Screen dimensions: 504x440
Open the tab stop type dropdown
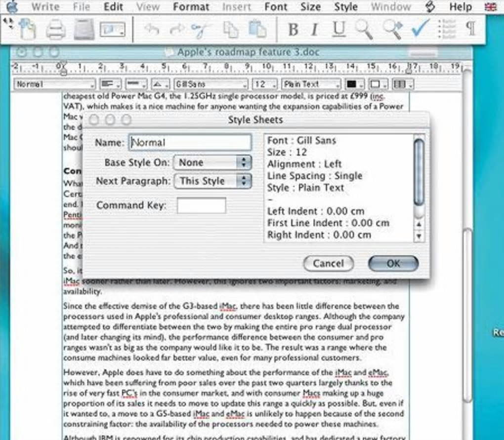(x=160, y=84)
